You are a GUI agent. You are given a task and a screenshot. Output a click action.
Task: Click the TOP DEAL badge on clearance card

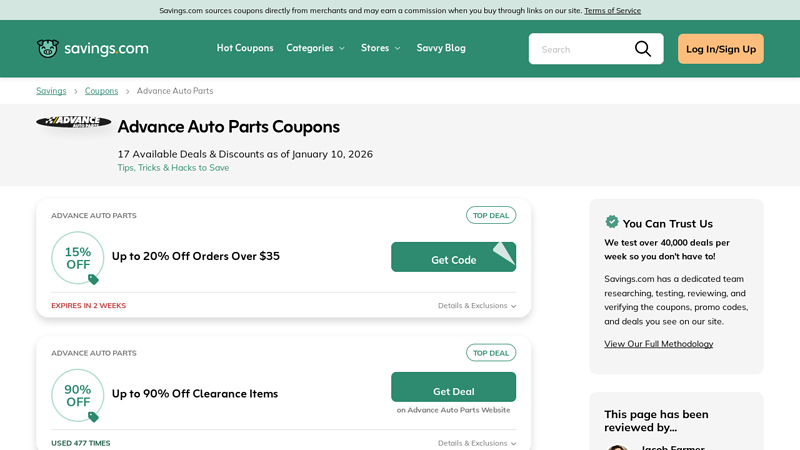point(491,353)
